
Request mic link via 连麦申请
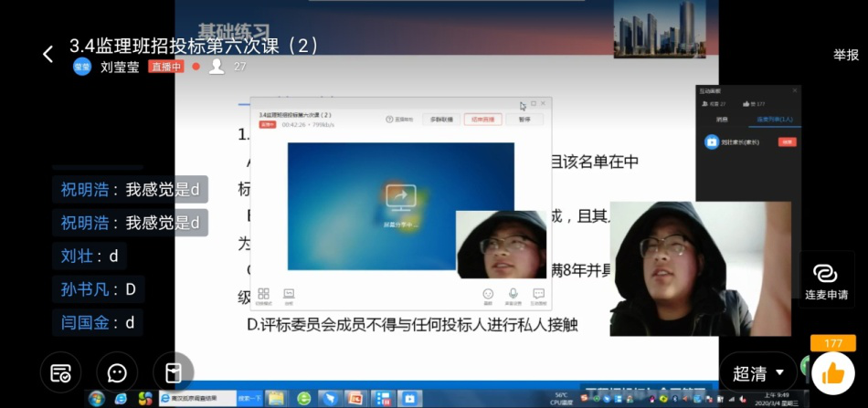(825, 280)
